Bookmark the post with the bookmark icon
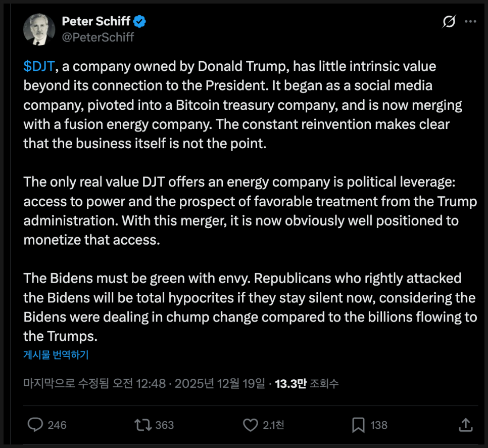This screenshot has height=448, width=488. (358, 425)
